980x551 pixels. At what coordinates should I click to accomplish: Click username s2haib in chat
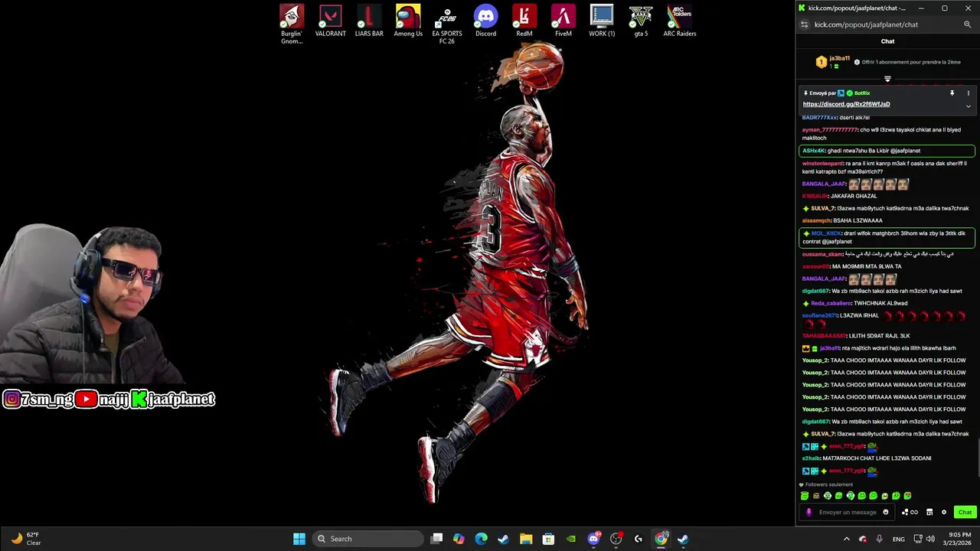pyautogui.click(x=811, y=458)
